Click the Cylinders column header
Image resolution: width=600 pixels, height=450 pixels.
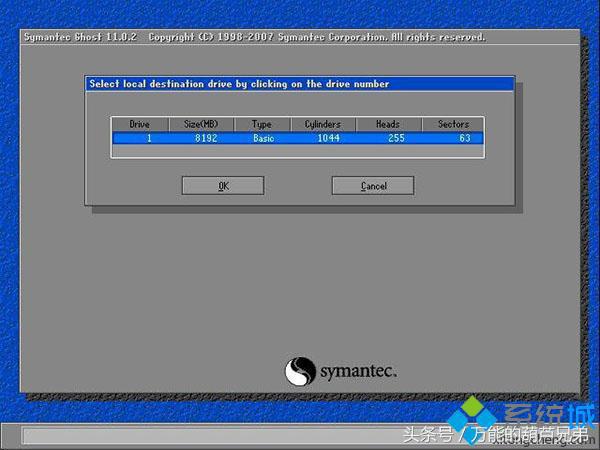click(323, 124)
